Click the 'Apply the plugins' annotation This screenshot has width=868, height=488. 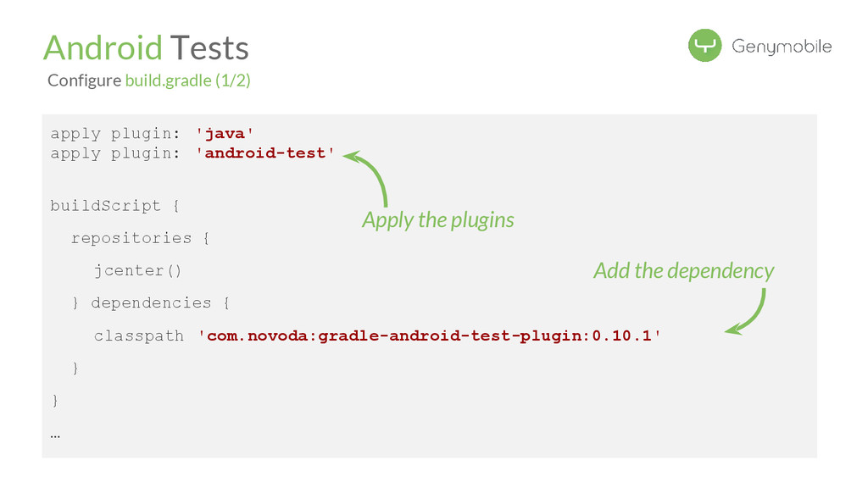pos(438,220)
